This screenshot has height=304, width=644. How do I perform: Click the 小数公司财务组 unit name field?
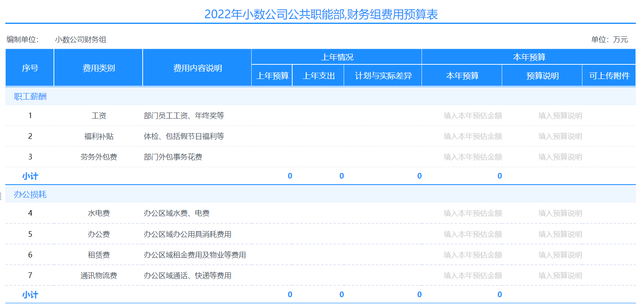(x=81, y=40)
